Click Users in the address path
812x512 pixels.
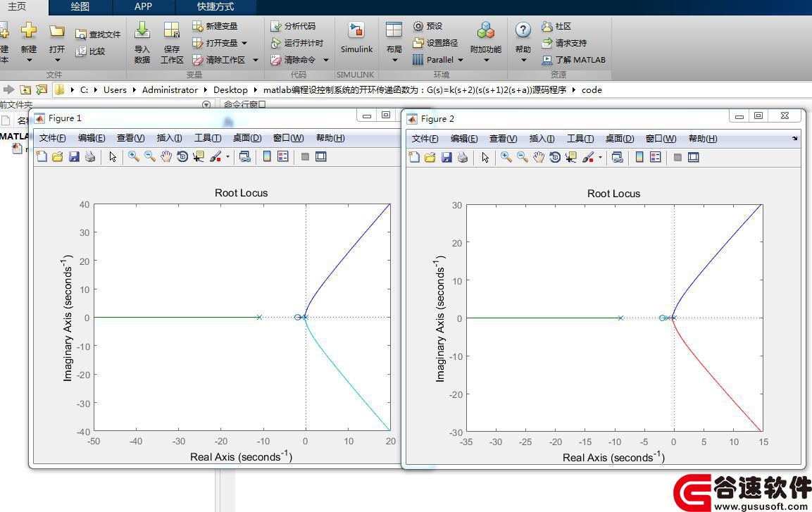click(x=115, y=89)
